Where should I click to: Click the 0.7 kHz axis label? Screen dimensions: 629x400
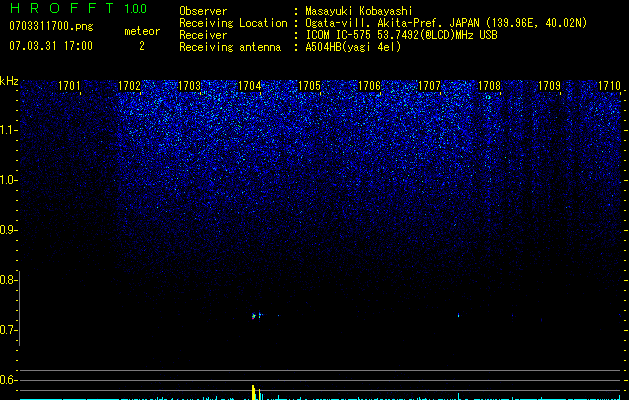[8, 330]
